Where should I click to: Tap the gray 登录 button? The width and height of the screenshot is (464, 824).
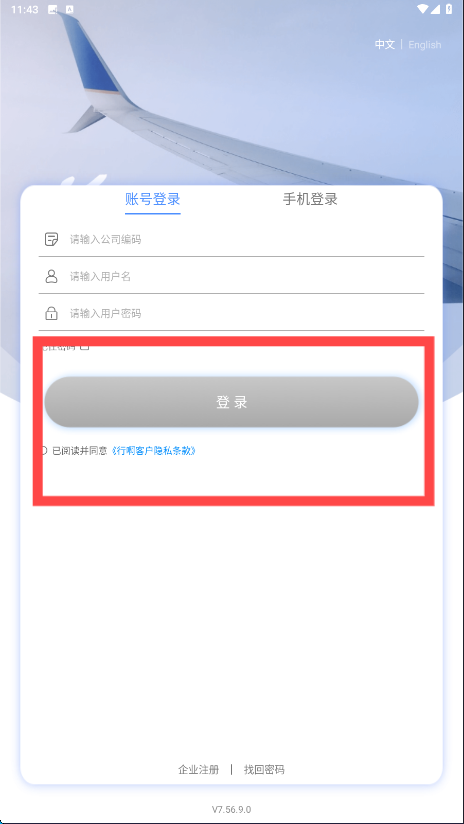231,402
